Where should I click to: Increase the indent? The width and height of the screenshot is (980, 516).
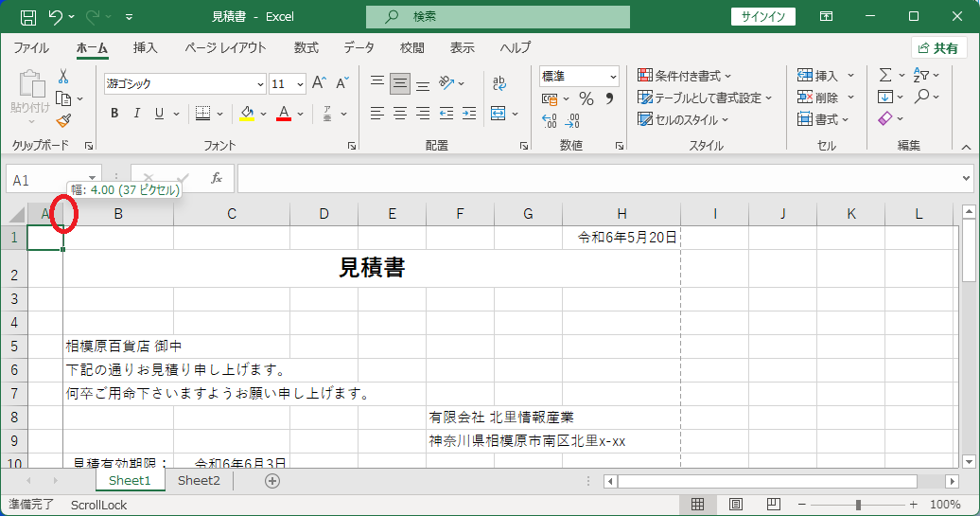click(x=469, y=114)
